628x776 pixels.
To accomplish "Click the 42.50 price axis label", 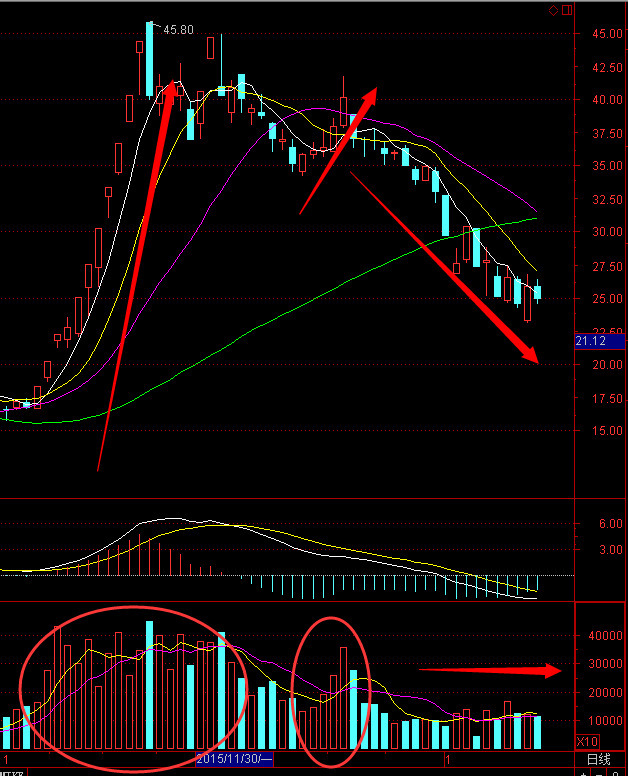I will [607, 67].
